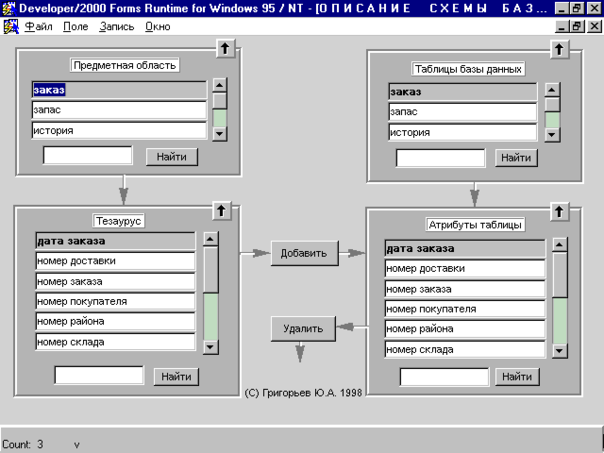604x453 pixels.
Task: Click the search field in Тезаурус panel
Action: point(99,375)
